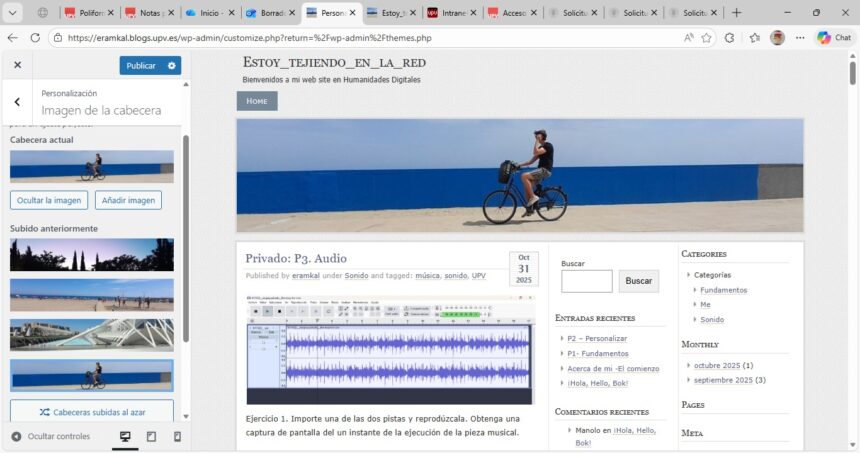Open Copilot Chat in browser toolbar
Image resolution: width=860 pixels, height=453 pixels.
point(835,38)
